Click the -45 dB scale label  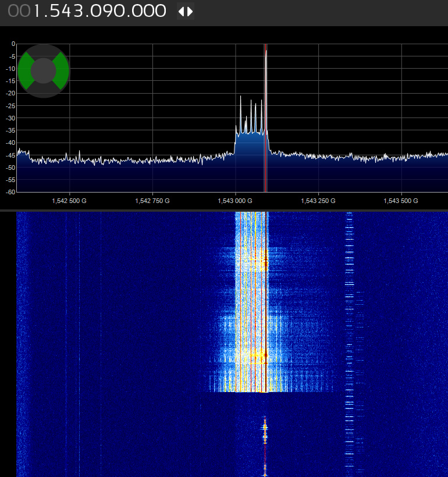(10, 155)
